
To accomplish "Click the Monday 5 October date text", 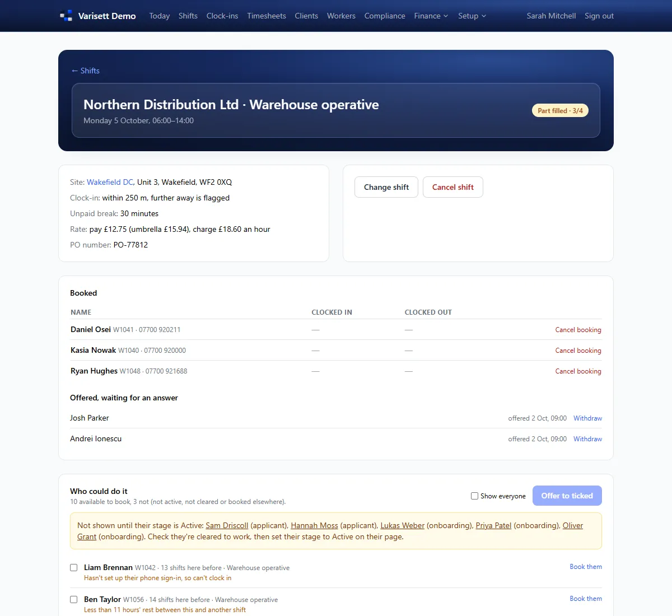I will 138,120.
